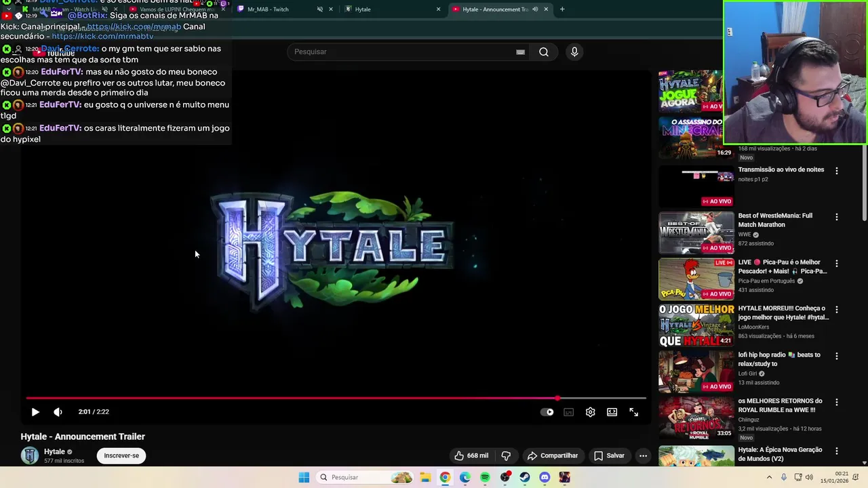Open options for Best of WrestleMania video
This screenshot has height=488, width=868.
point(836,217)
